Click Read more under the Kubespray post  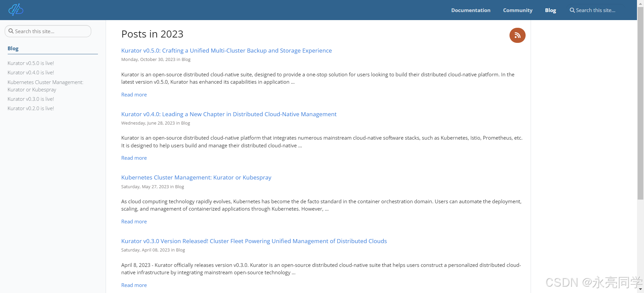point(134,221)
